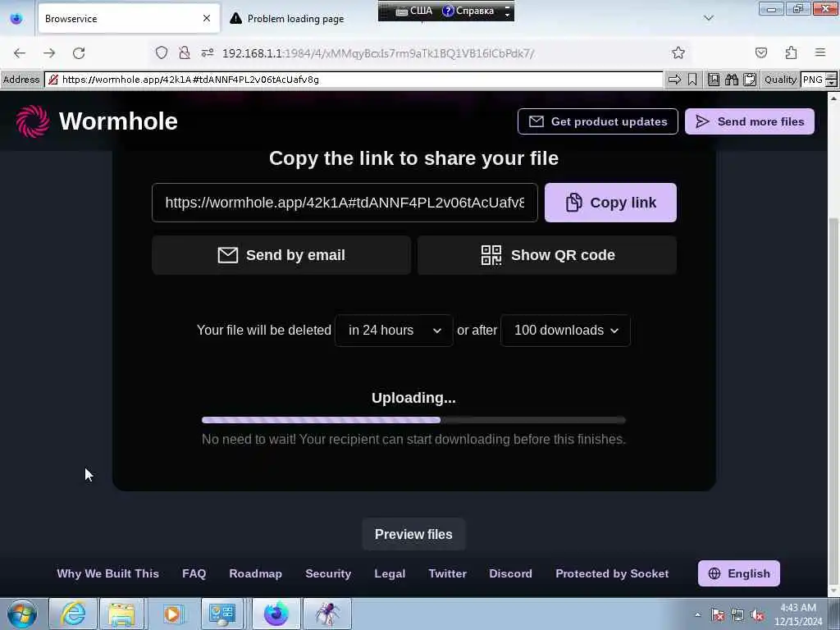The height and width of the screenshot is (630, 840).
Task: Open the FAQ footer link
Action: (x=194, y=573)
